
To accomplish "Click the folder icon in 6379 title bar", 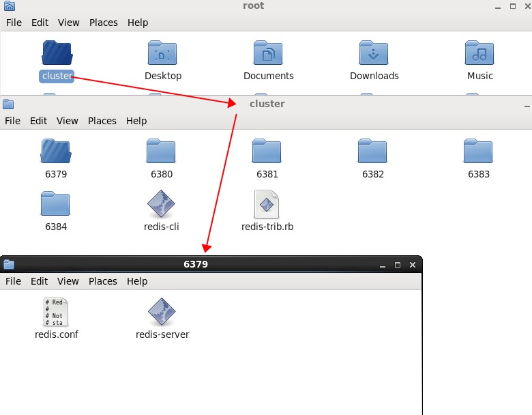I will pos(9,264).
